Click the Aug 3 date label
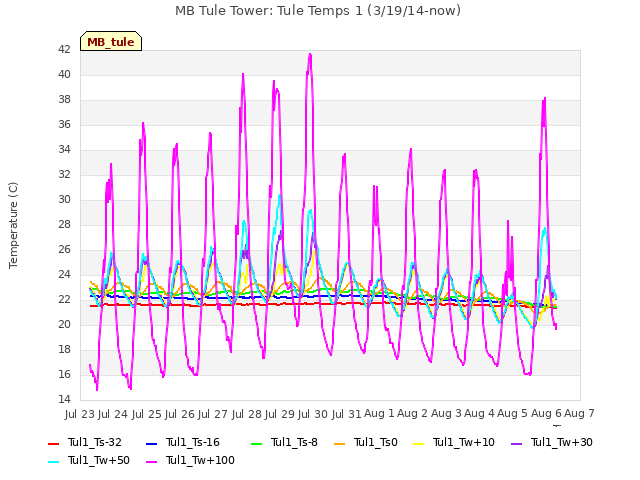The width and height of the screenshot is (640, 480). click(x=446, y=414)
